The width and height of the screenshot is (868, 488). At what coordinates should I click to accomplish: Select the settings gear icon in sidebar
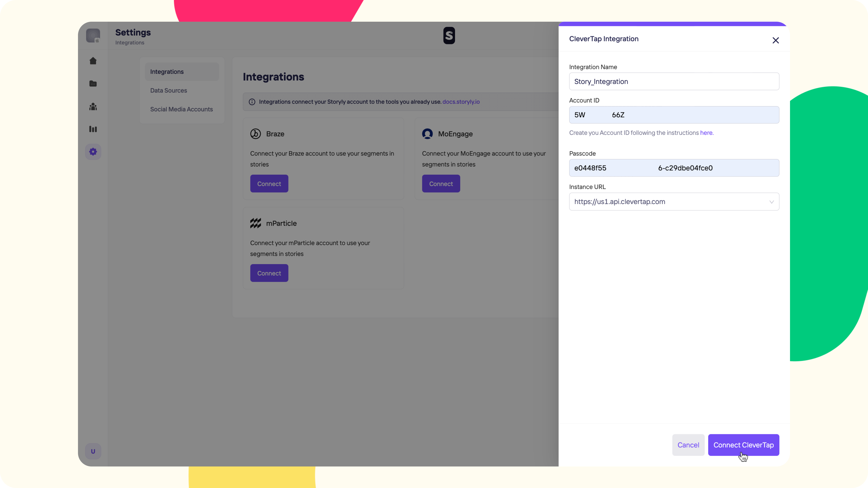93,152
